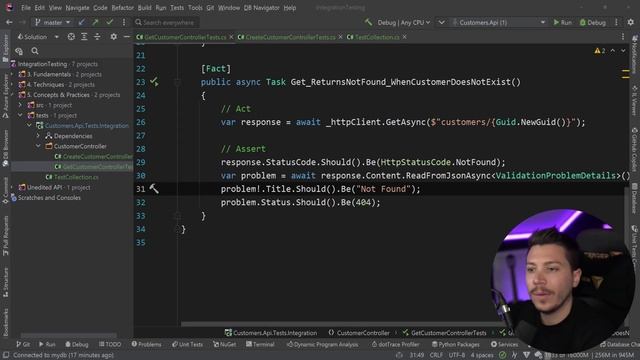The image size is (640, 360).
Task: Click the show all files eye icon in Solution panel
Action: coord(19,51)
